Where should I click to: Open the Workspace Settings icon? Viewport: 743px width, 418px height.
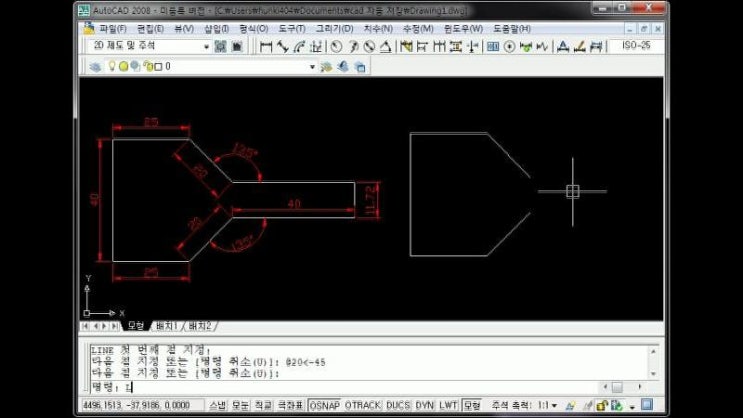tap(220, 46)
